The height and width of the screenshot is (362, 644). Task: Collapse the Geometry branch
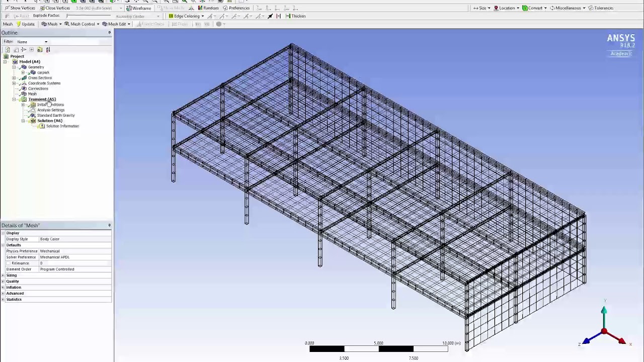pos(14,67)
